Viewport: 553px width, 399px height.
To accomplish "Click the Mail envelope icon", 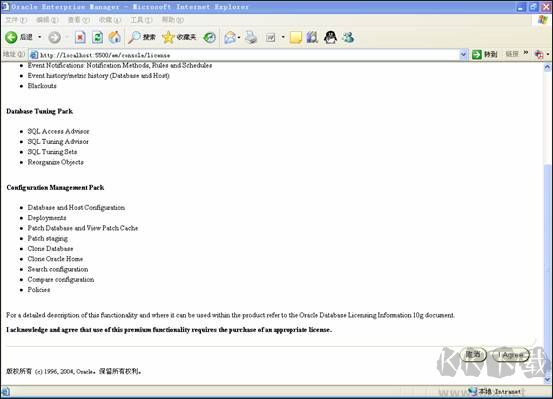I will point(230,37).
